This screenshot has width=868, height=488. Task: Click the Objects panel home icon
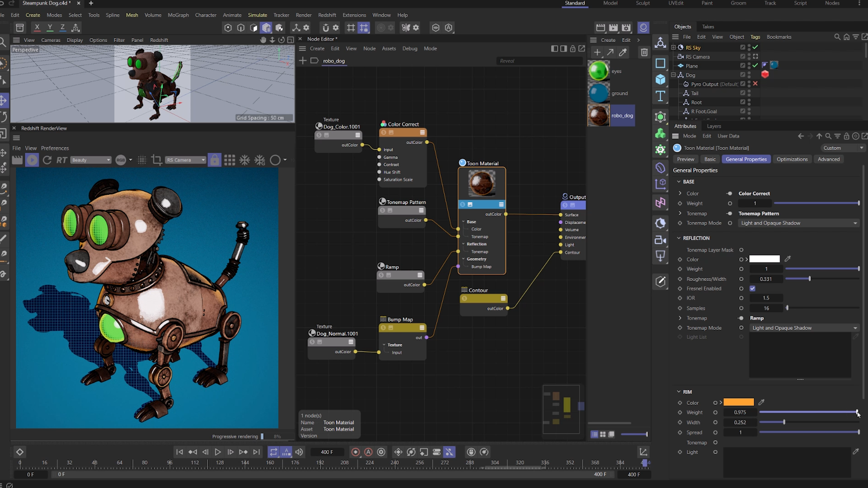click(x=846, y=37)
